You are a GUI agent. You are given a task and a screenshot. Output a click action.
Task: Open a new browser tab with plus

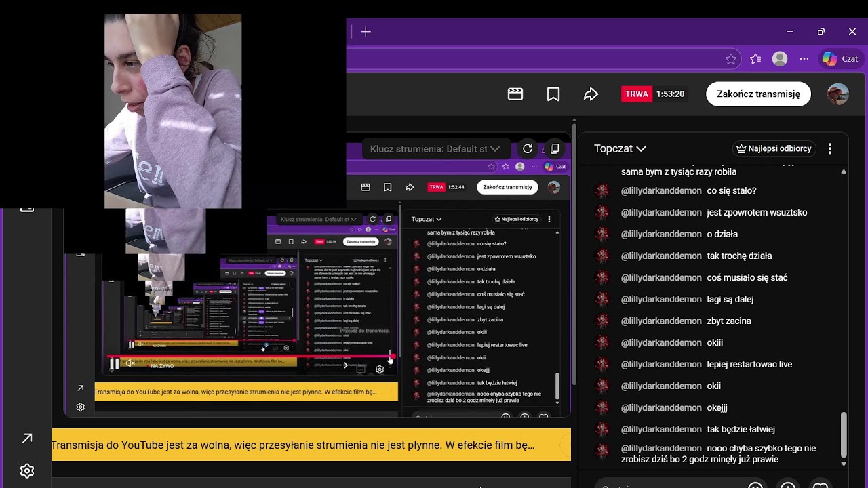[x=366, y=32]
